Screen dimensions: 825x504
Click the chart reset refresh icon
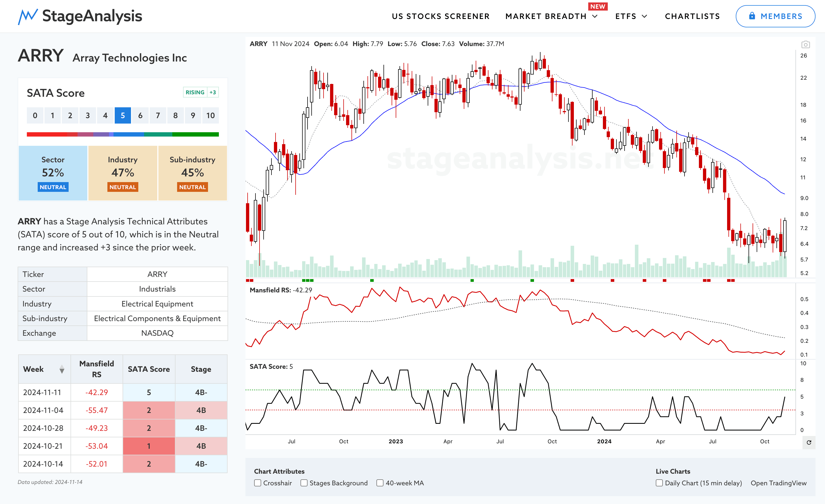809,442
